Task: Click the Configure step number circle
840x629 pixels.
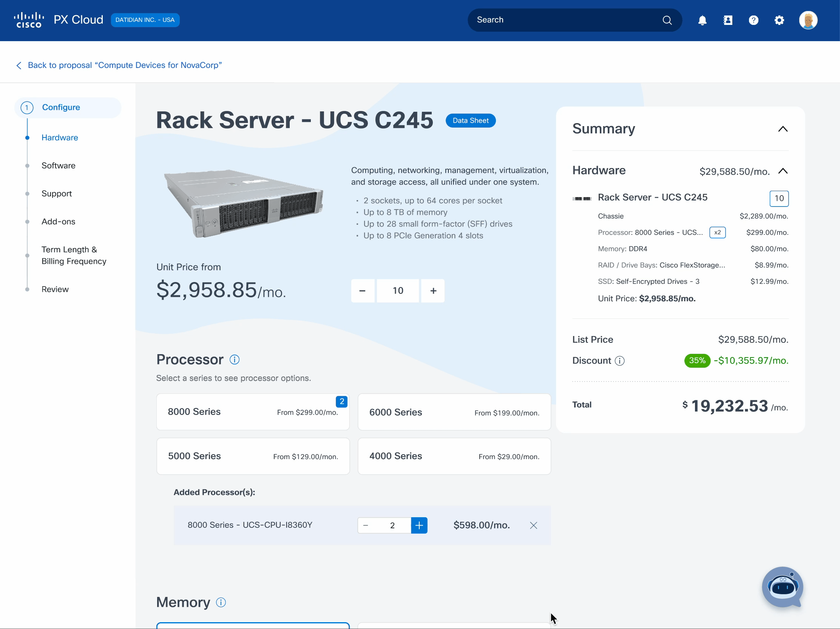Action: [x=26, y=108]
